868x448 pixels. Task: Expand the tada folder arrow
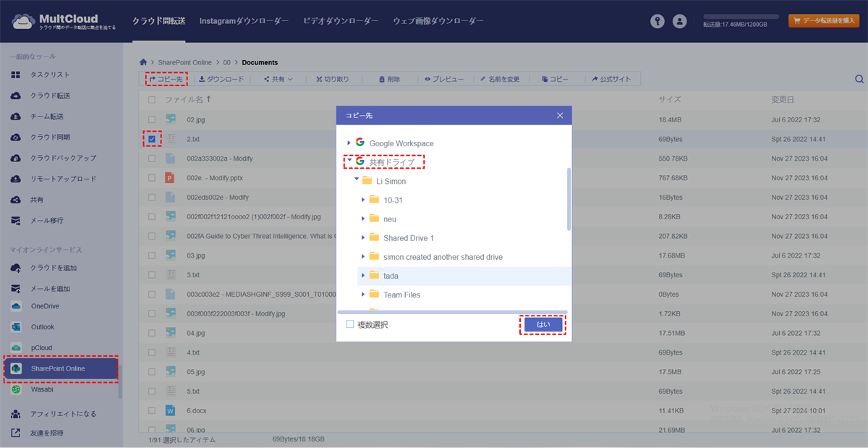tap(363, 276)
